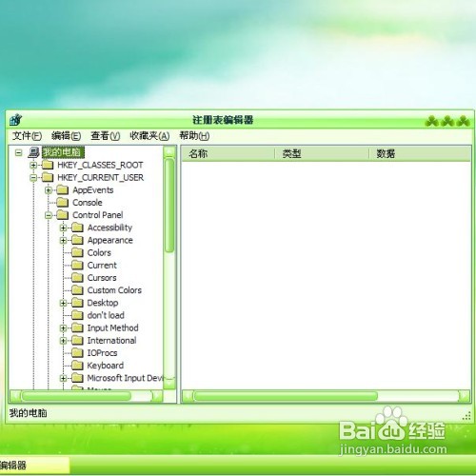Image resolution: width=476 pixels, height=476 pixels.
Task: Open the 帮助(H) menu
Action: [194, 136]
